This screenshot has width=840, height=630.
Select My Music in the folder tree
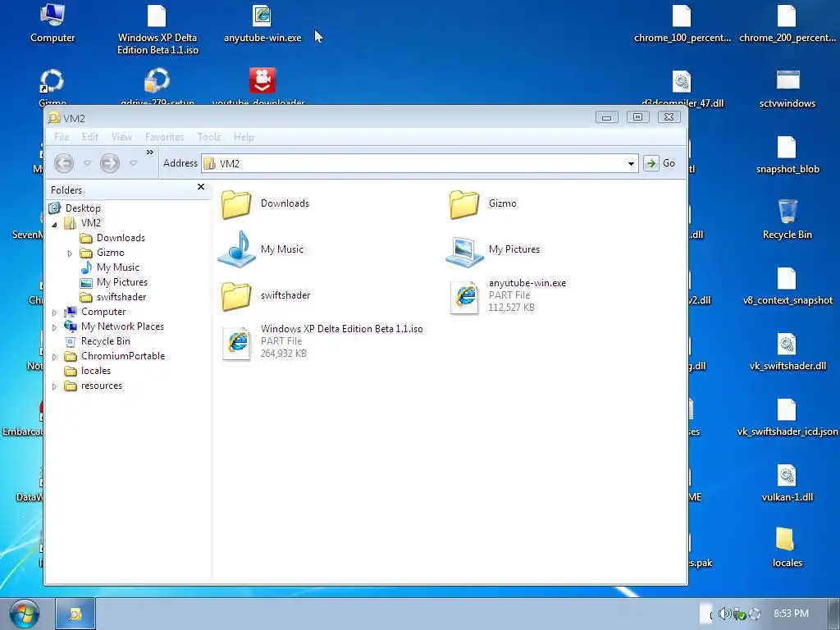coord(118,267)
